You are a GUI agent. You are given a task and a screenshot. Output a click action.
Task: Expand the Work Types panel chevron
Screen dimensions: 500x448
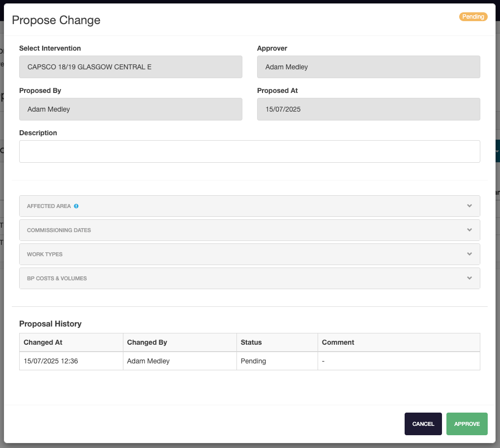point(470,254)
